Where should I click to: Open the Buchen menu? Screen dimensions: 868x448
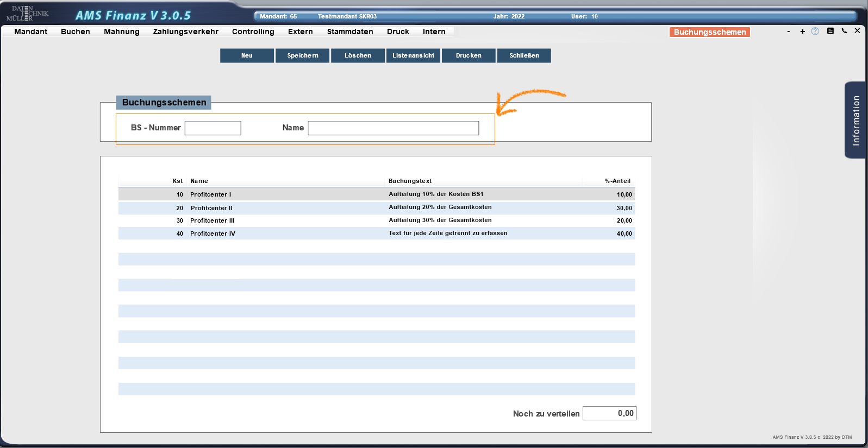click(75, 31)
